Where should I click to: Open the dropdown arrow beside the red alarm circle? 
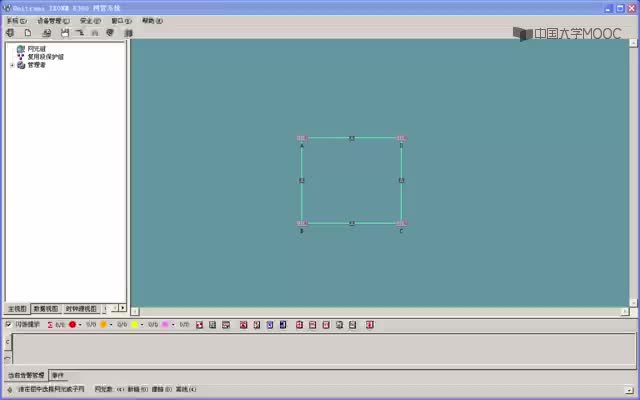(80, 325)
